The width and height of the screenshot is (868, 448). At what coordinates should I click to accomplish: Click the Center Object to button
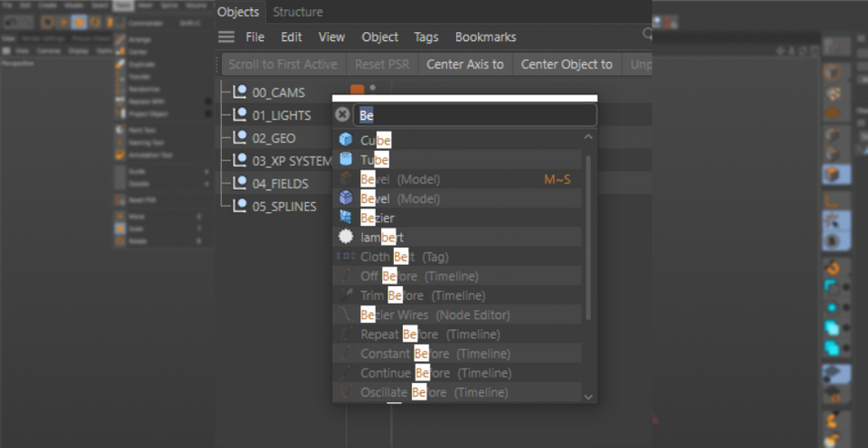566,64
